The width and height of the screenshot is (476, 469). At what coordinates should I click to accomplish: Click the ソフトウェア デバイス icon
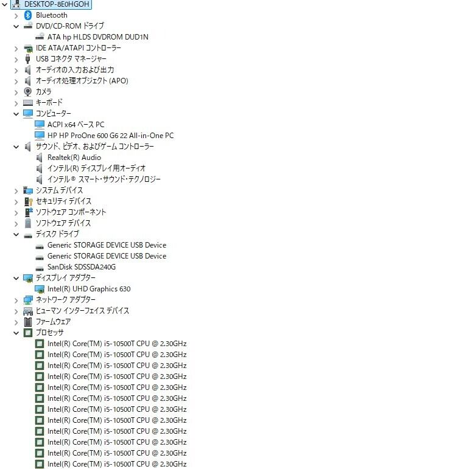(x=28, y=223)
